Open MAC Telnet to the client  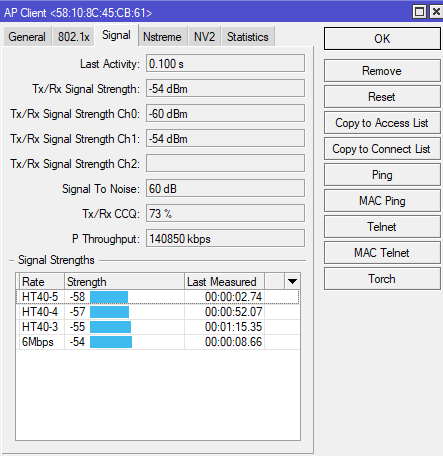point(382,253)
